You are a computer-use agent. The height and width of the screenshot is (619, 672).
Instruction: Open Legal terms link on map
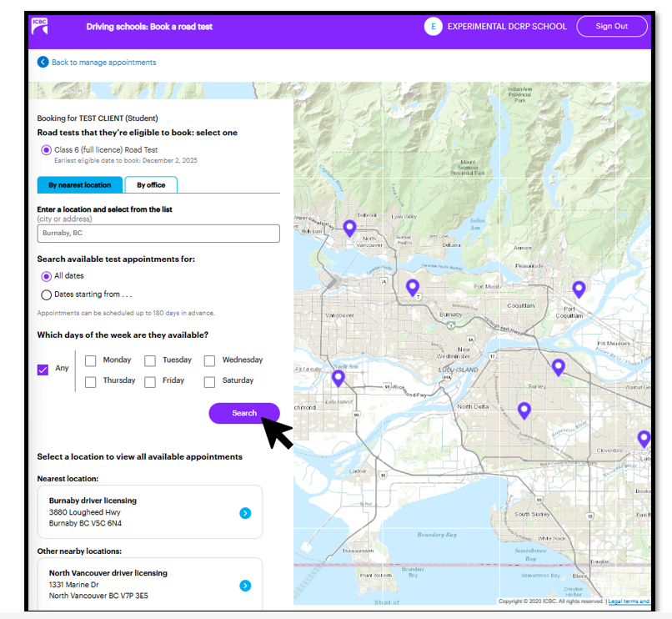pyautogui.click(x=629, y=601)
